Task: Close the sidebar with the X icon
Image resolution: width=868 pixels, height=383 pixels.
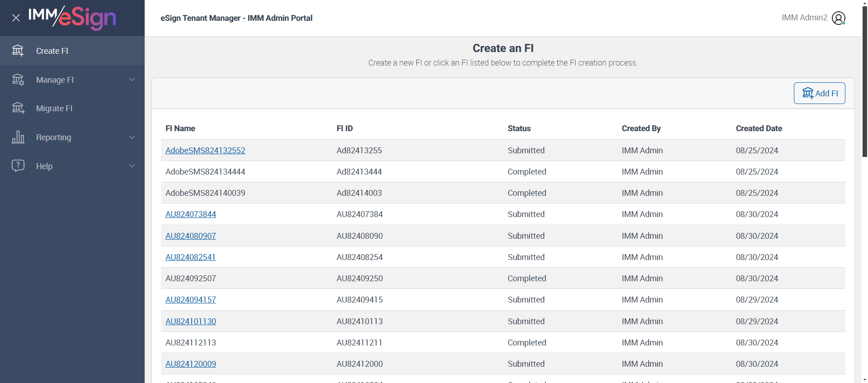Action: (16, 18)
